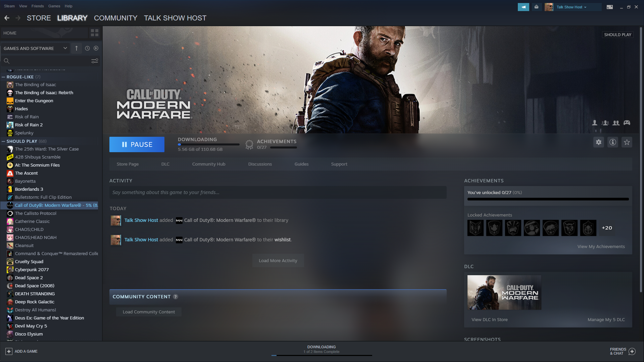Open the Games and Software dropdown
The width and height of the screenshot is (644, 362).
tap(35, 48)
